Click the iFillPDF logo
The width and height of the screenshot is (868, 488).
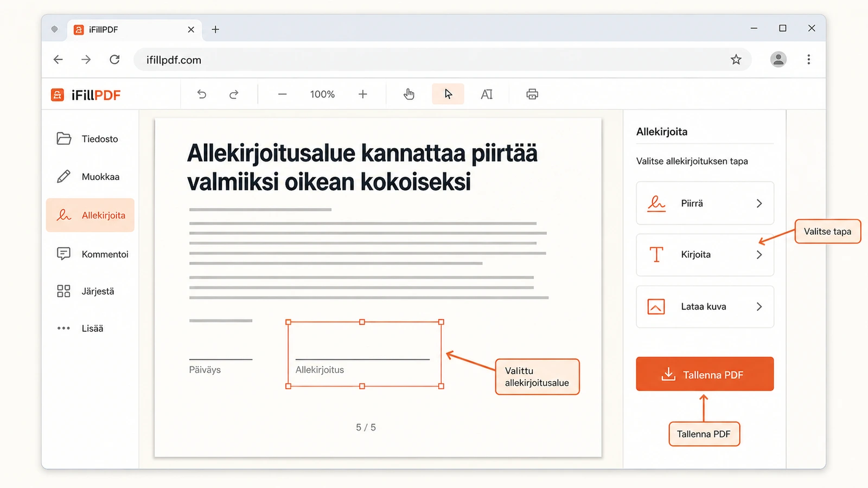86,95
